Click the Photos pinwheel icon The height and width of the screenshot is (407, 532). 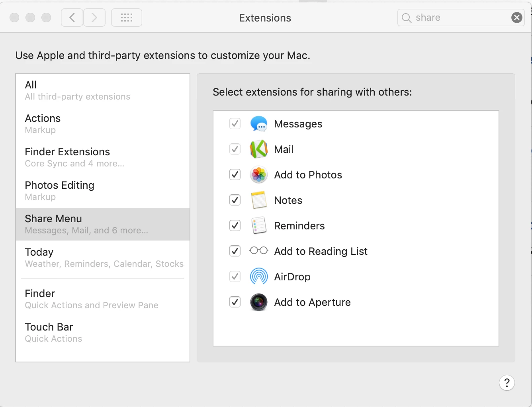tap(259, 175)
